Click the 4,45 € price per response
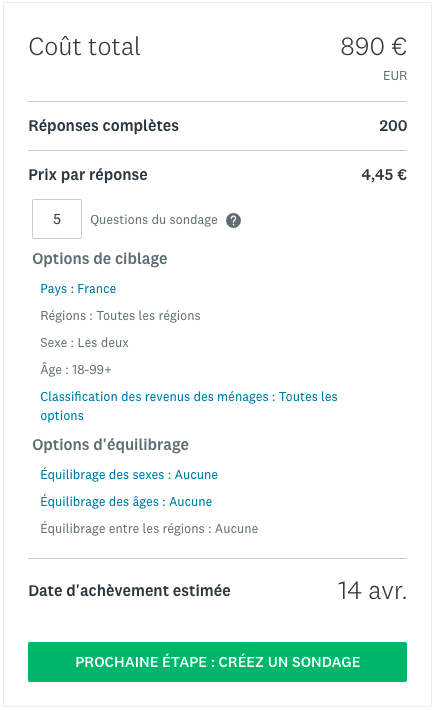The height and width of the screenshot is (710, 435). (x=384, y=175)
